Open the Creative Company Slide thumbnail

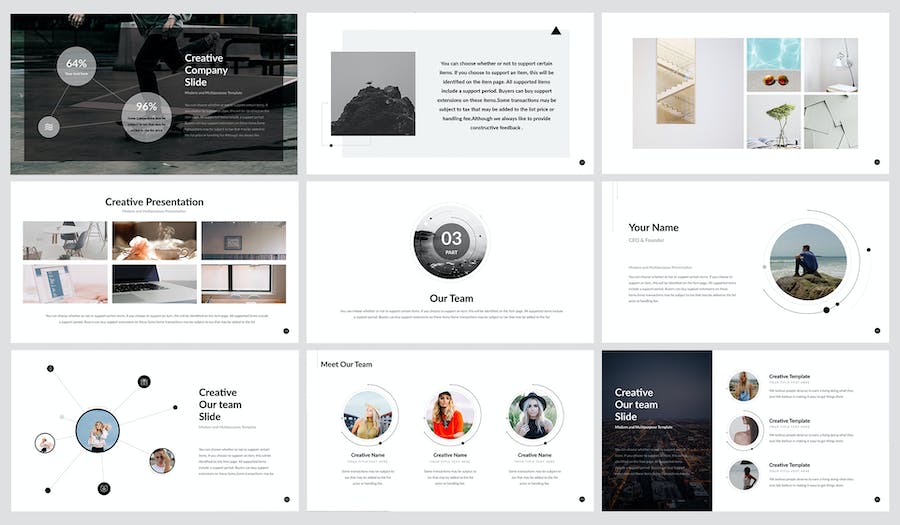point(154,94)
